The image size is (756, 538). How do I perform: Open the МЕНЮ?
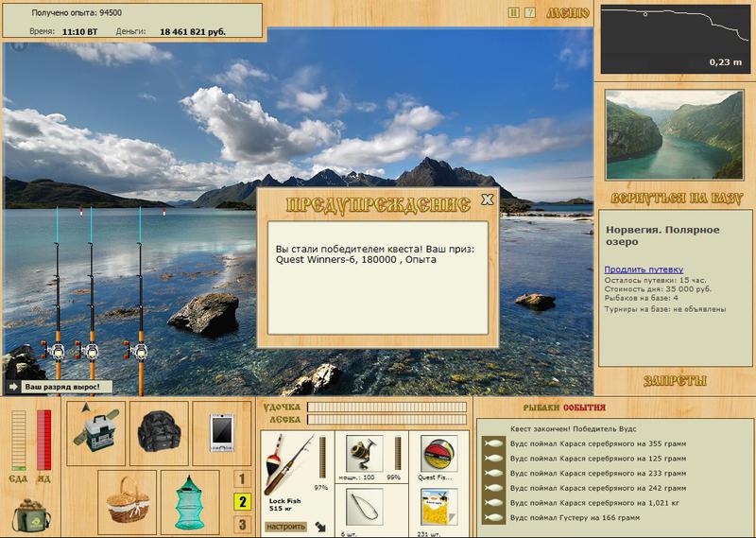coord(568,13)
